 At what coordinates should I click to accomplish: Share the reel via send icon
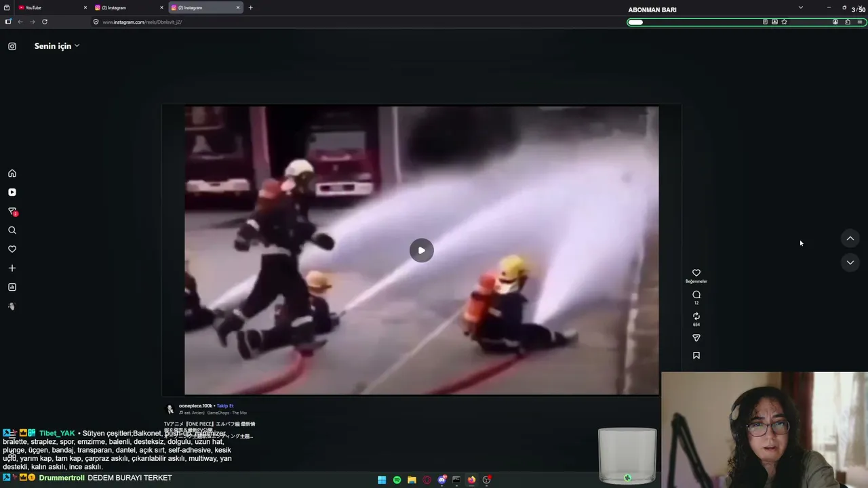(x=696, y=338)
